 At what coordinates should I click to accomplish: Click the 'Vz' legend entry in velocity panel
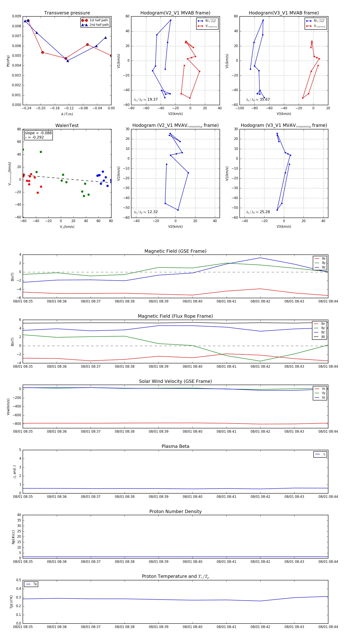320,398
